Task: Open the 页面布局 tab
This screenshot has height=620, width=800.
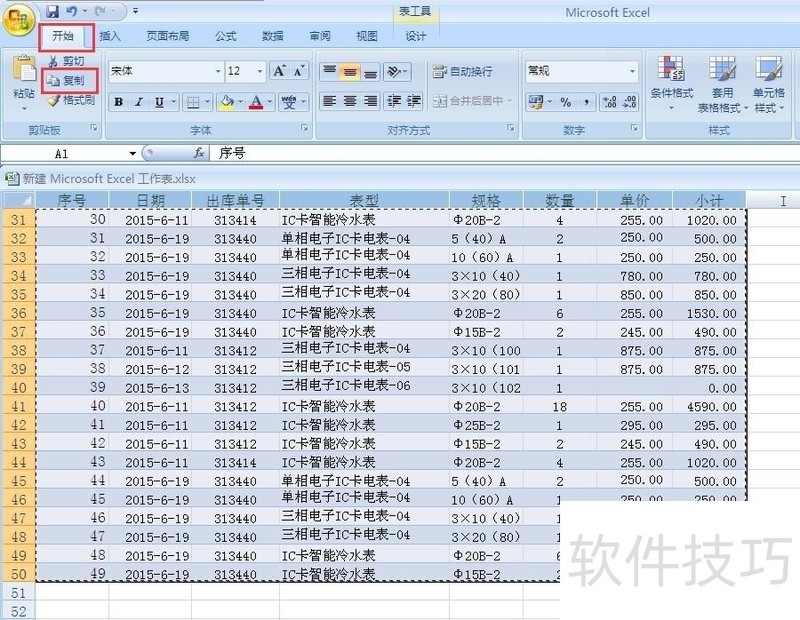Action: (x=167, y=36)
